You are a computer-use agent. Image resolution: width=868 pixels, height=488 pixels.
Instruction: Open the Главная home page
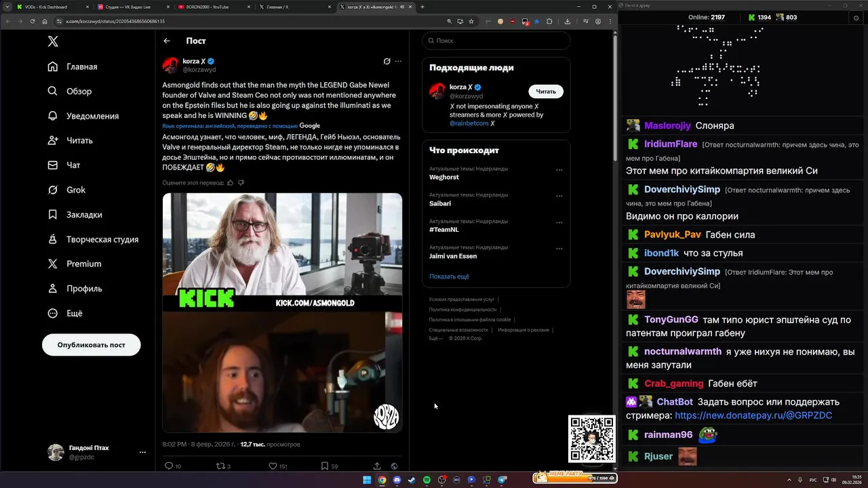(x=73, y=66)
